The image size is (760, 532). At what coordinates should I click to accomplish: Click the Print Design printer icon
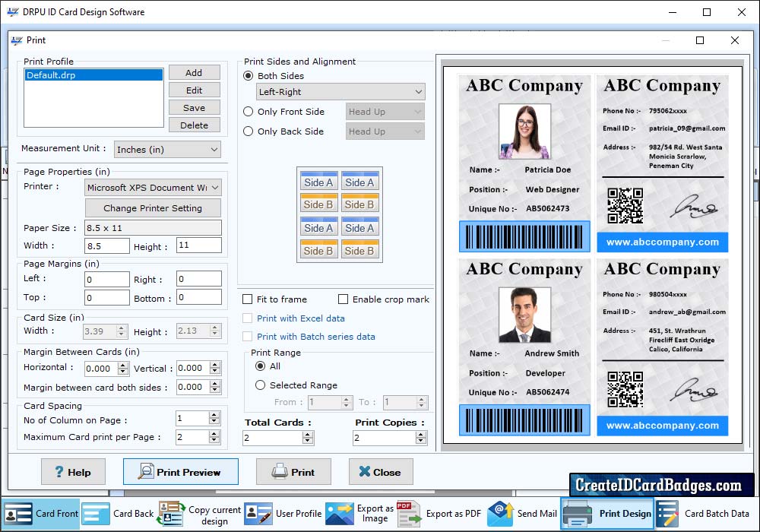(578, 514)
